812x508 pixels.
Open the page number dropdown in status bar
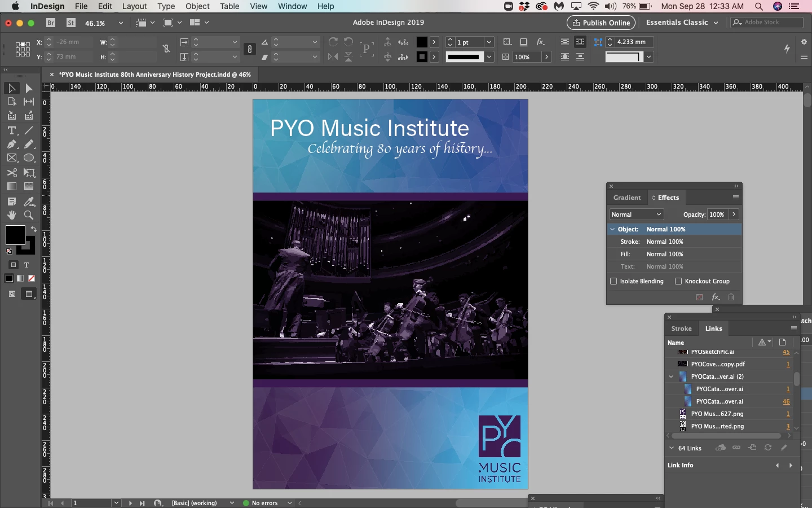click(x=116, y=503)
